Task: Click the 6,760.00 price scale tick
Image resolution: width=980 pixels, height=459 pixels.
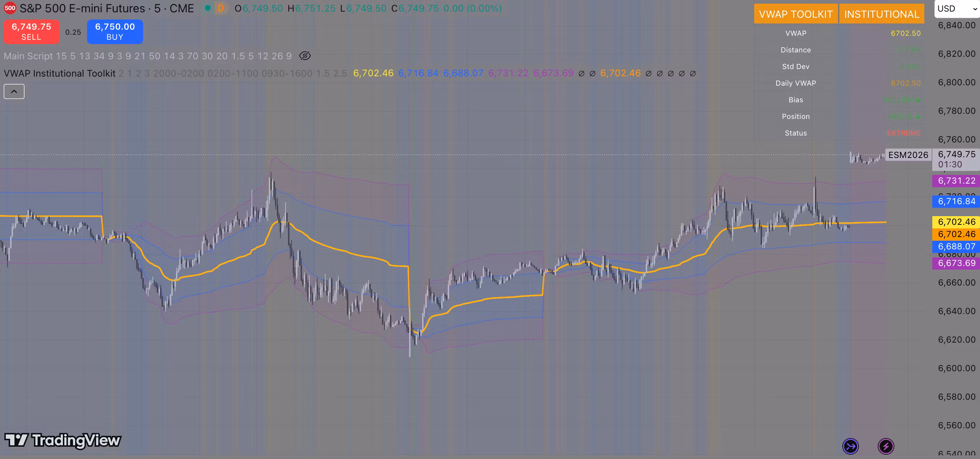Action: click(x=957, y=139)
